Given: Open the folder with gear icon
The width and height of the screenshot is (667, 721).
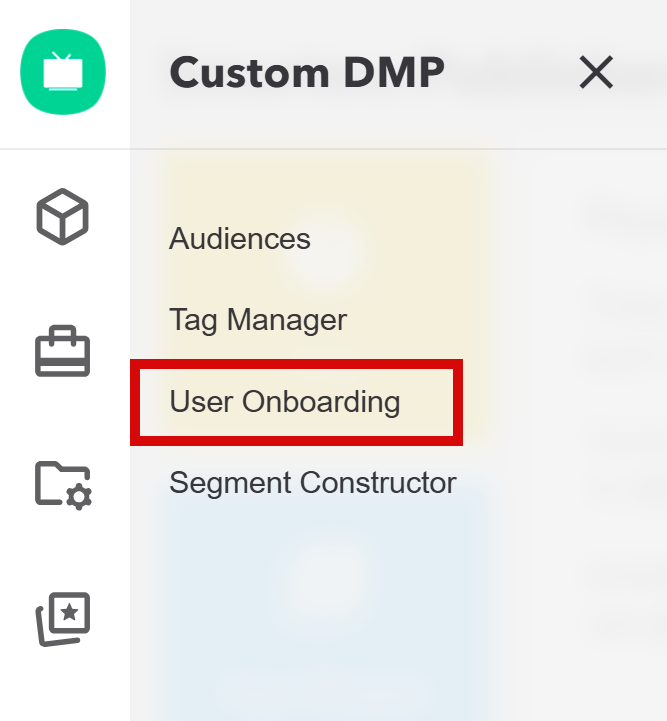Looking at the screenshot, I should tap(63, 485).
